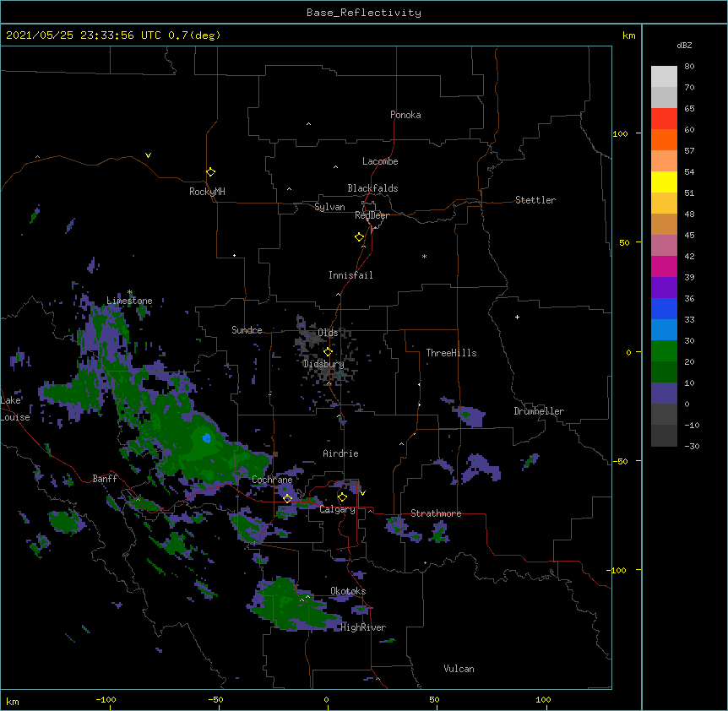The image size is (728, 711).
Task: Click the Base_Reflectivity title text
Action: pos(364,13)
